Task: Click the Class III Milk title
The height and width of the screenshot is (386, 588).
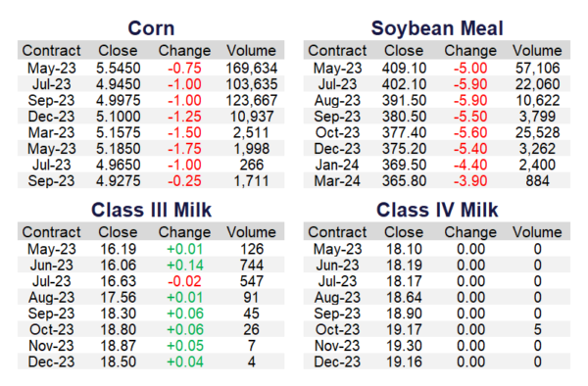Action: tap(151, 210)
